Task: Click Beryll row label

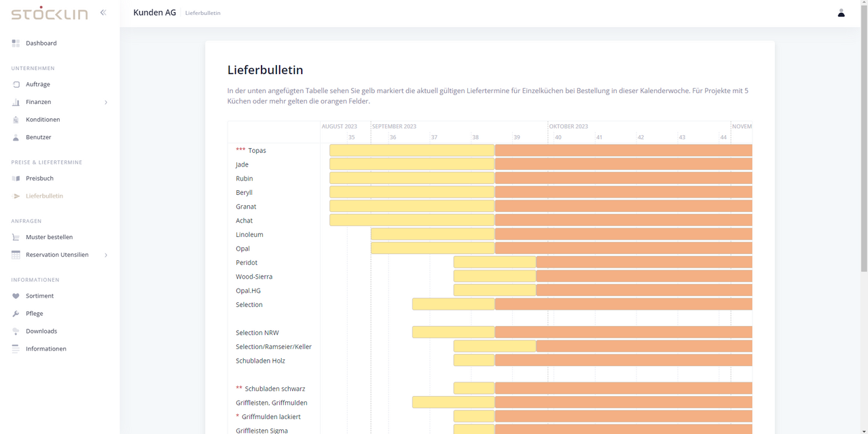Action: pyautogui.click(x=244, y=192)
